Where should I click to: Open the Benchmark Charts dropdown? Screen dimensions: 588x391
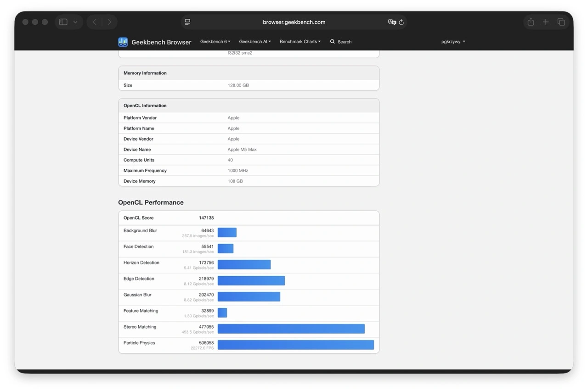coord(300,42)
